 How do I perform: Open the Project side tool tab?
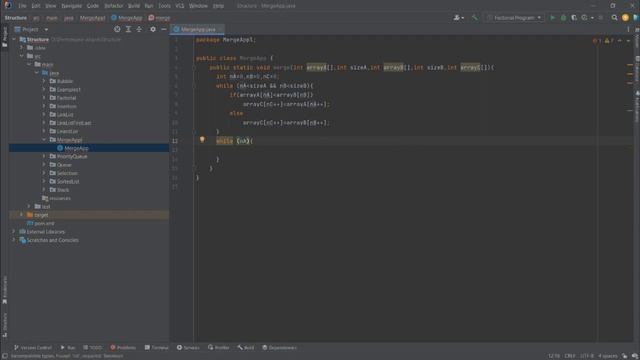4,37
